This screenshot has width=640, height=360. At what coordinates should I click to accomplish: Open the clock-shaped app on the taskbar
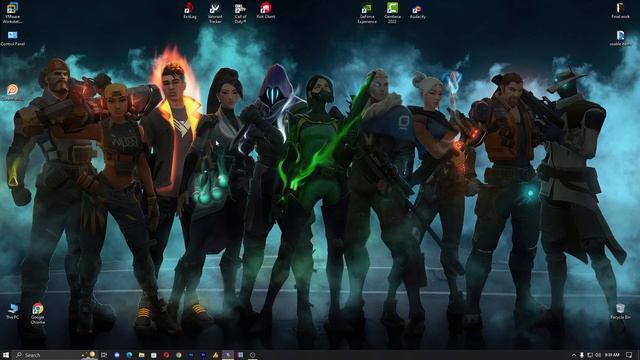(x=252, y=355)
